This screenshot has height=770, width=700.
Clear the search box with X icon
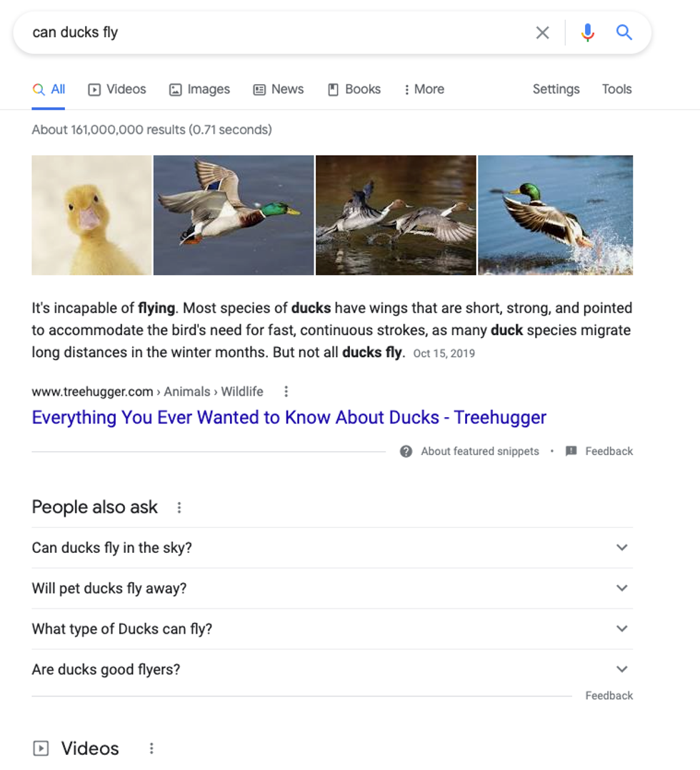543,32
